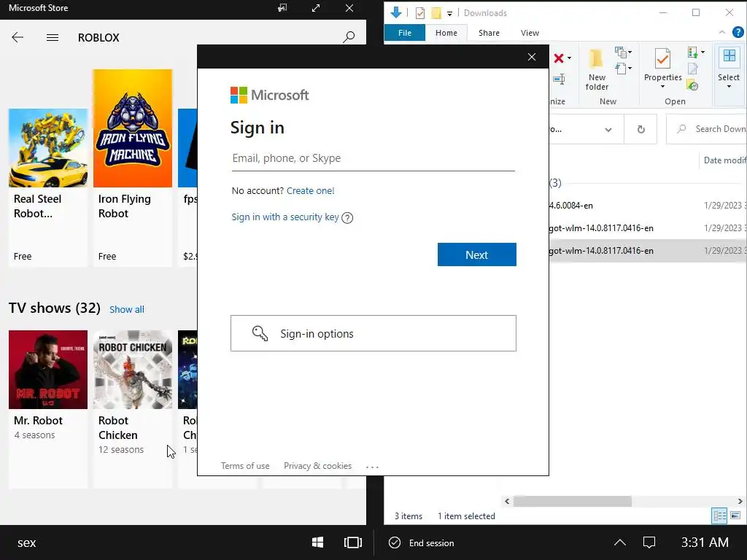Open the Real Steel Robot app tile
The image size is (747, 560).
tap(48, 187)
